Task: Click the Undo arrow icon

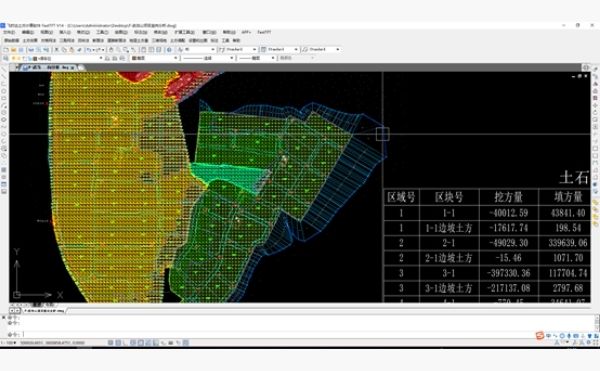Action: point(88,50)
